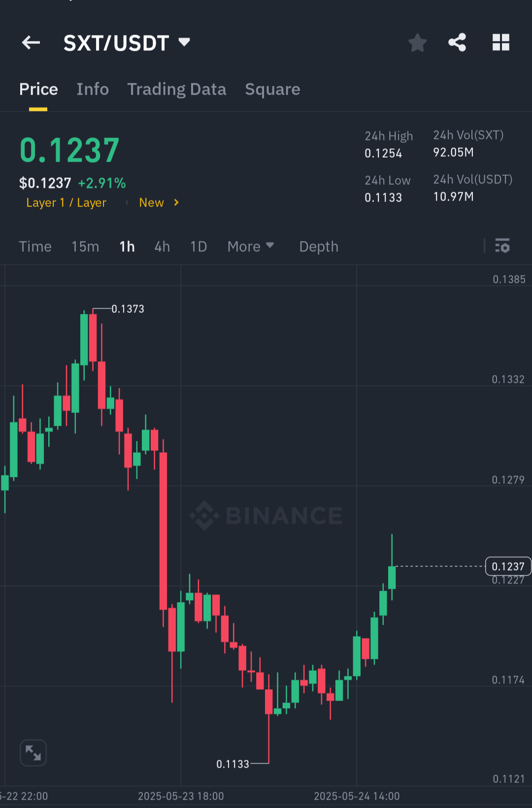
Task: Select the 15m interval
Action: (x=85, y=246)
